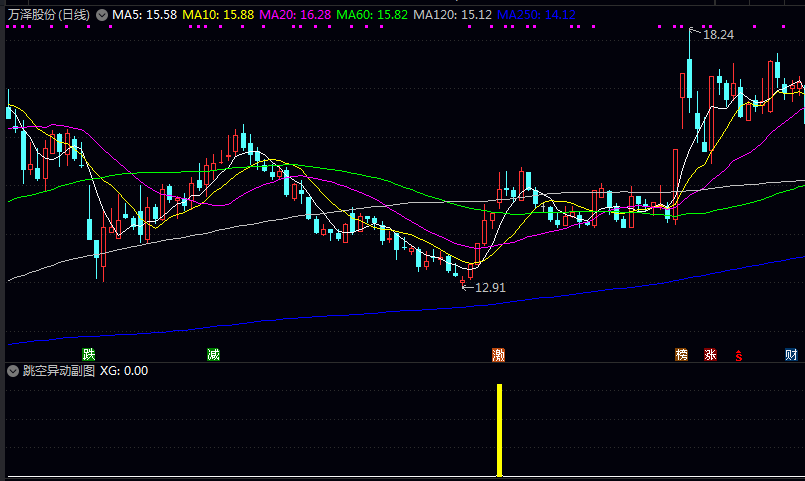Select the 万泽股份(日线) chart title
This screenshot has width=805, height=481.
point(49,15)
